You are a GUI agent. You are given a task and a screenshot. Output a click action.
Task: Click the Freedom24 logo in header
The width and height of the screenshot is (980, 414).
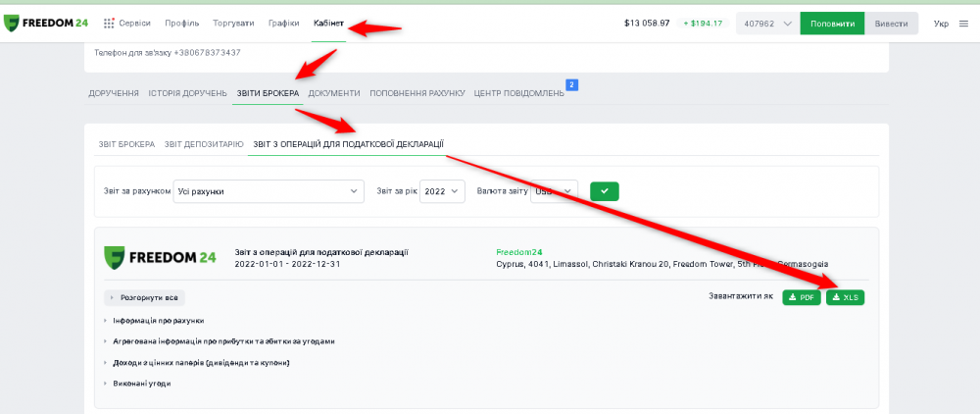pos(46,24)
